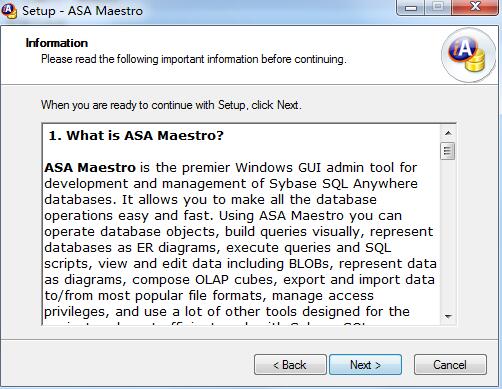Click the scrollbar thumb in the information box
Image resolution: width=502 pixels, height=389 pixels.
pyautogui.click(x=448, y=151)
